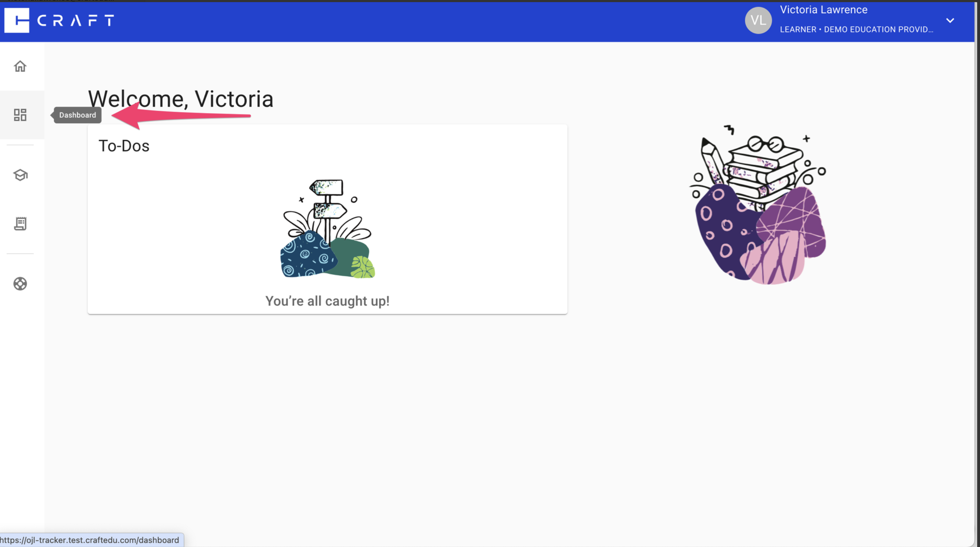Open the lifebuoy support icon

(x=20, y=284)
